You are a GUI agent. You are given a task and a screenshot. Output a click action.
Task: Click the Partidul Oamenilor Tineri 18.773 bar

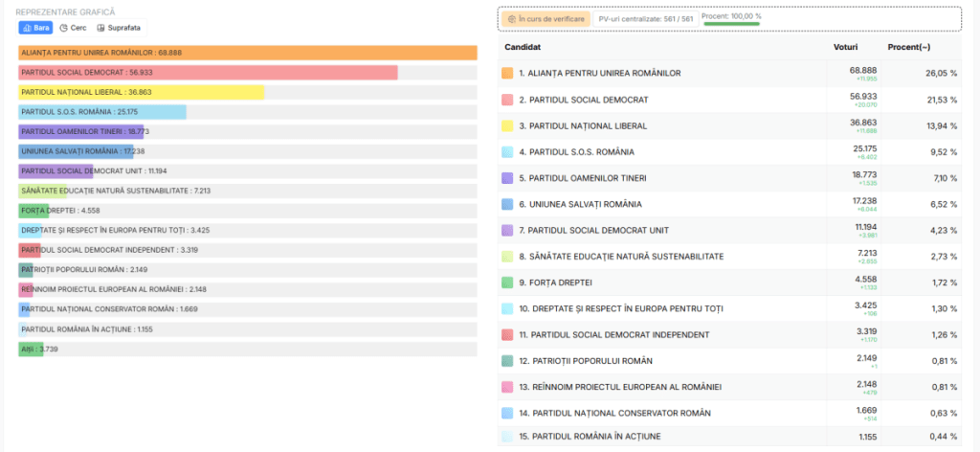81,131
